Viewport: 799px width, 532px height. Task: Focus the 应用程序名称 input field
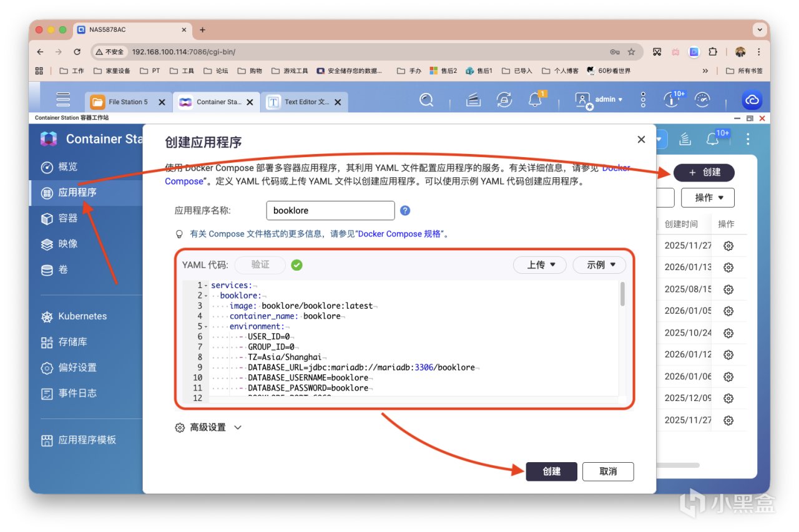pos(330,211)
